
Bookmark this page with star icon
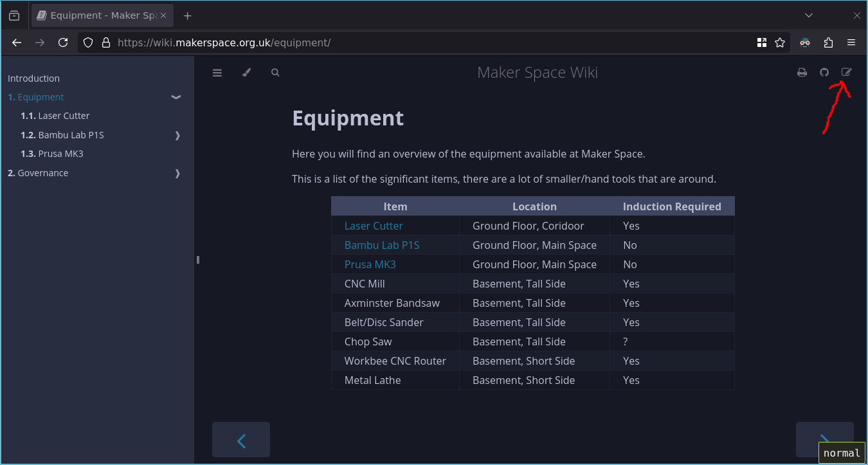coord(780,42)
